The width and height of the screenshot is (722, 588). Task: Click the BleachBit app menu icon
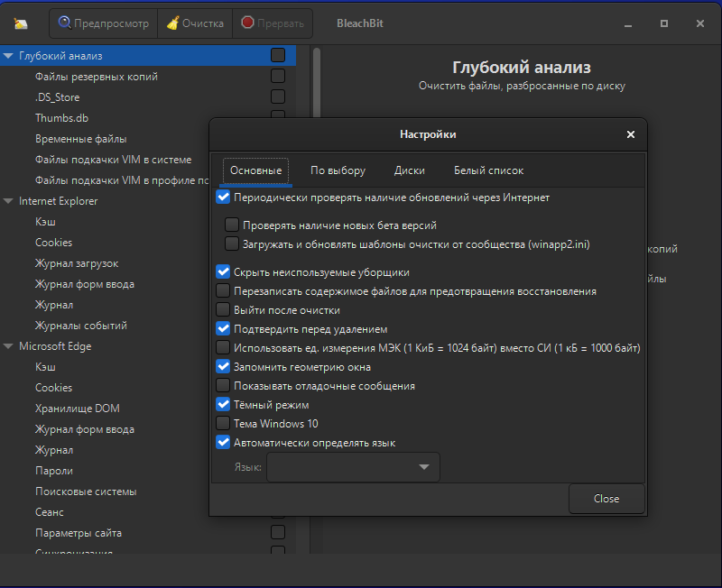click(x=22, y=23)
